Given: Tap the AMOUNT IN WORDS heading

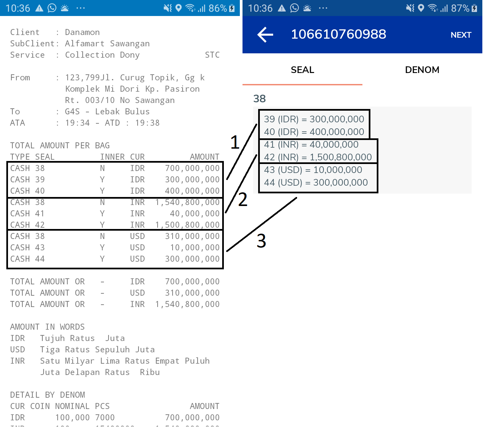Looking at the screenshot, I should (47, 327).
